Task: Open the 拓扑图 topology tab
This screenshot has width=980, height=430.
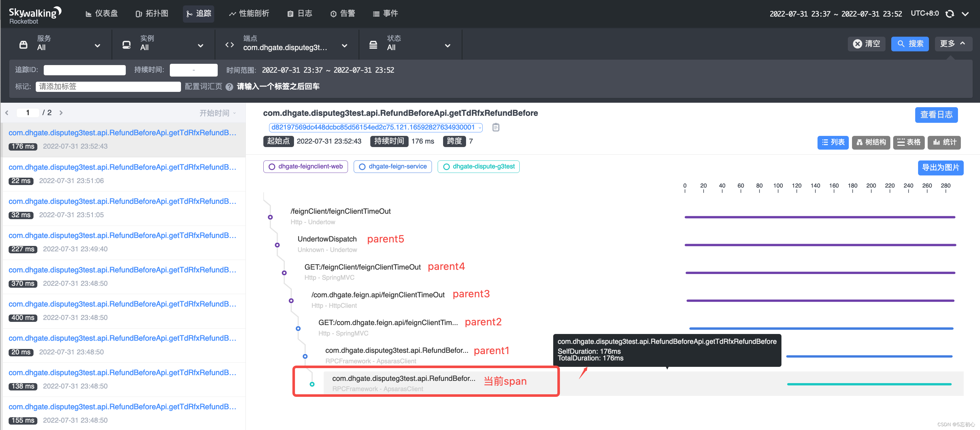Action: click(152, 14)
